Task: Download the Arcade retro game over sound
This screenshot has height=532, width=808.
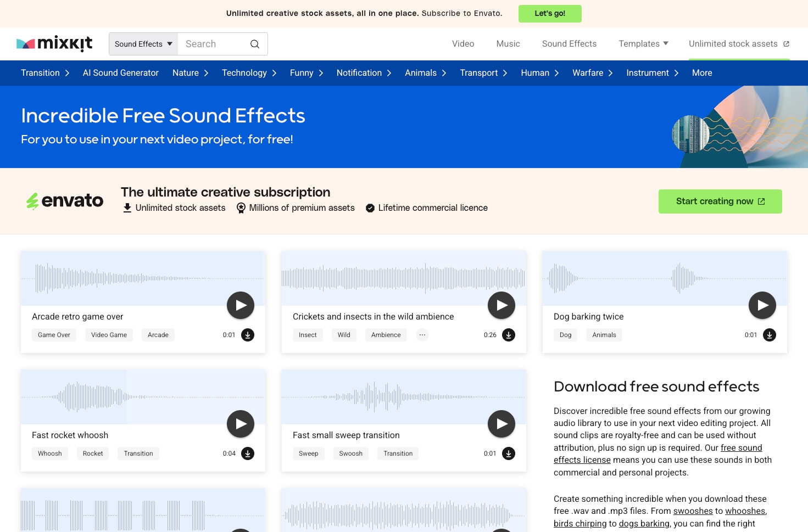Action: click(248, 335)
